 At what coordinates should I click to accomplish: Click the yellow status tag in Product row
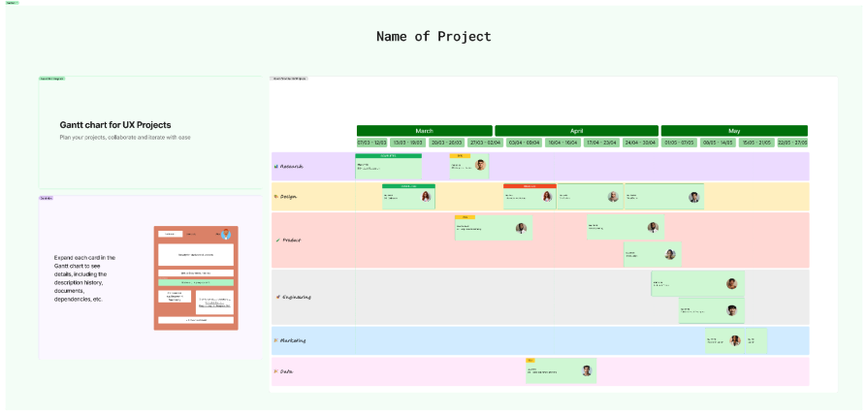[465, 216]
